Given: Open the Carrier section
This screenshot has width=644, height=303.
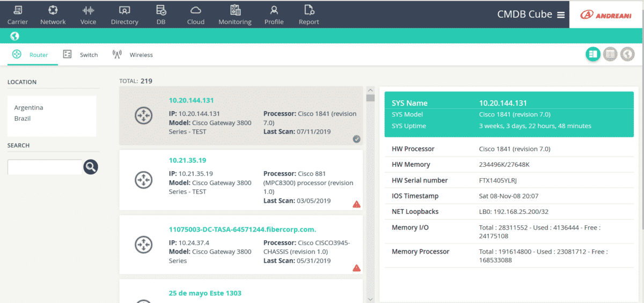Looking at the screenshot, I should click(18, 15).
